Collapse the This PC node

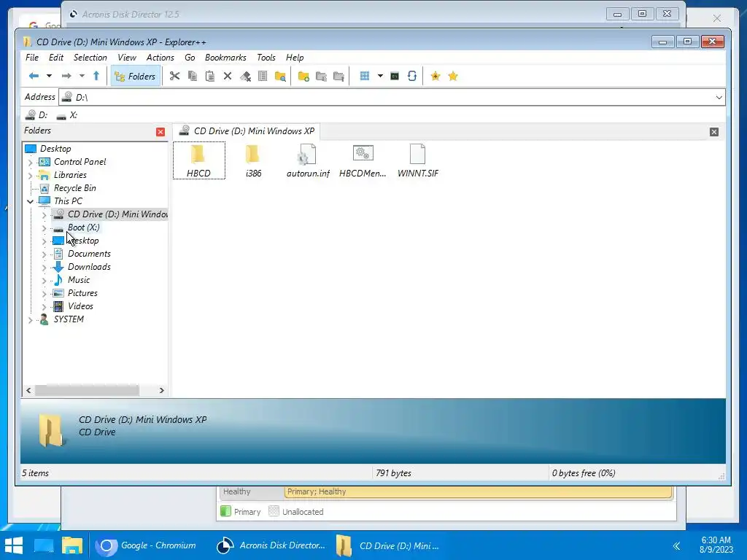(31, 201)
